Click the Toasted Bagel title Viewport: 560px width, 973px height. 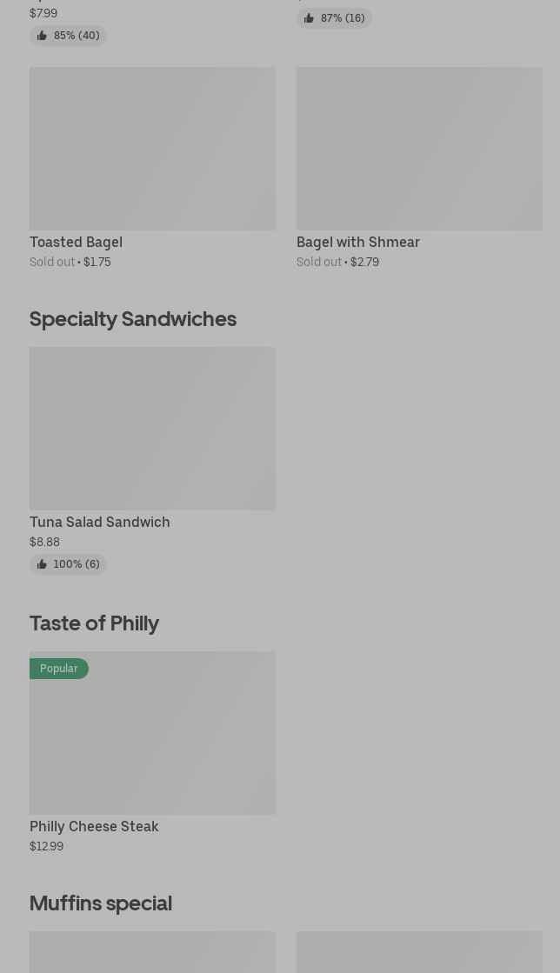pos(76,243)
